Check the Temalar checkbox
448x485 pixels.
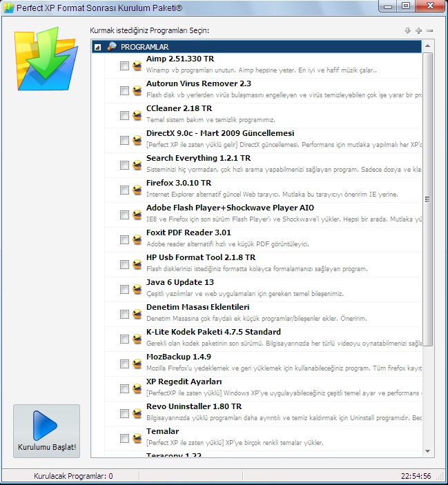(x=124, y=438)
